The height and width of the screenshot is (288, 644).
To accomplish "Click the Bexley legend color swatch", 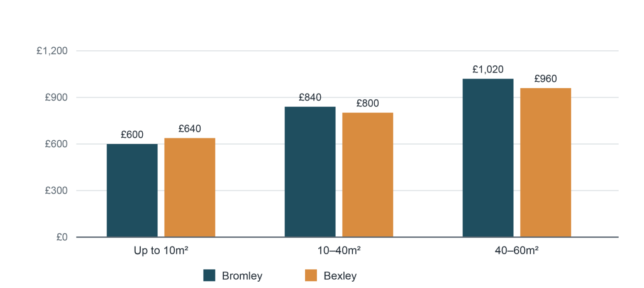I will pos(311,275).
